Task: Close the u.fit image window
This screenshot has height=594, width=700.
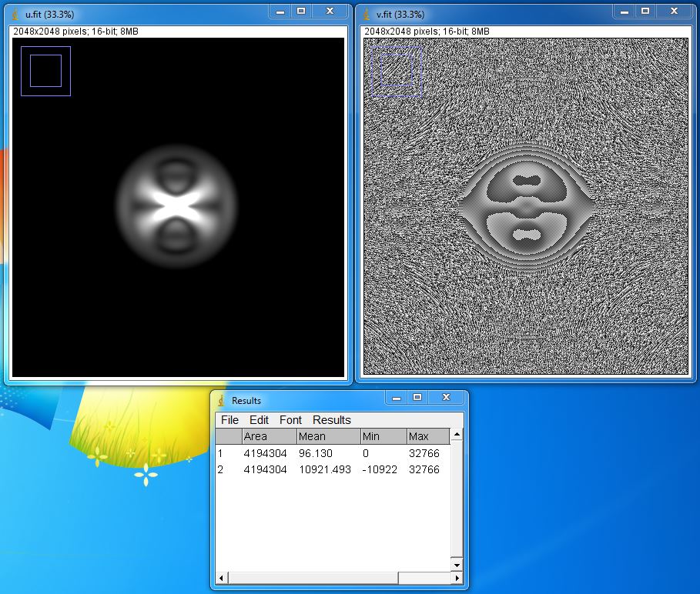Action: click(330, 12)
